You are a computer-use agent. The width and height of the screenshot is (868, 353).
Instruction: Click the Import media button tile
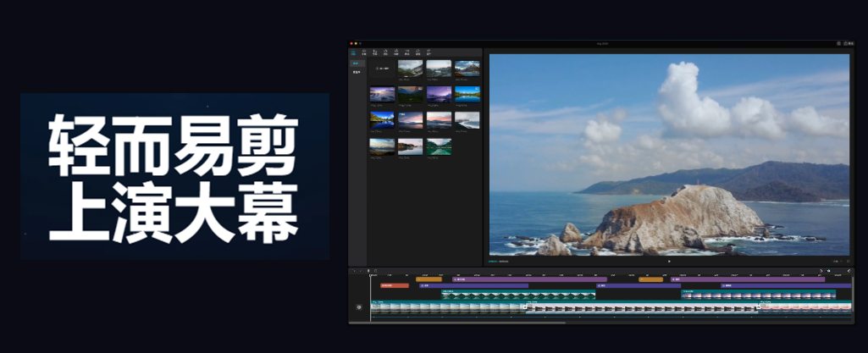pyautogui.click(x=383, y=69)
